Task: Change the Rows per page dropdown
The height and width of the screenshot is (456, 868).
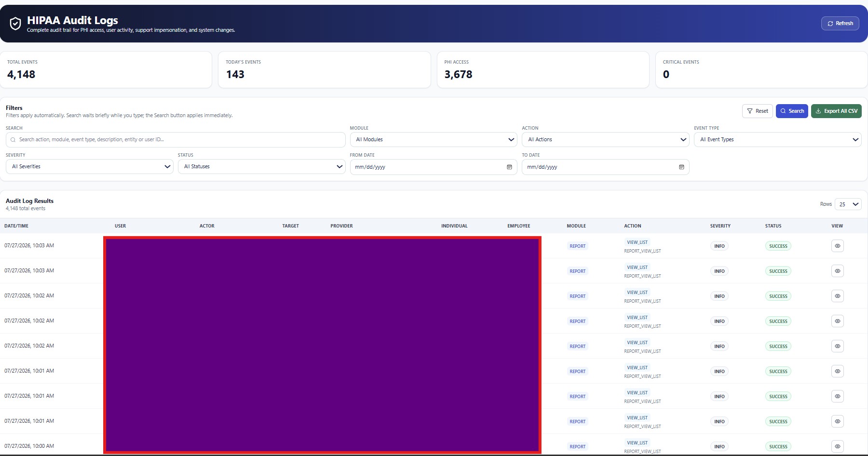Action: pyautogui.click(x=848, y=204)
